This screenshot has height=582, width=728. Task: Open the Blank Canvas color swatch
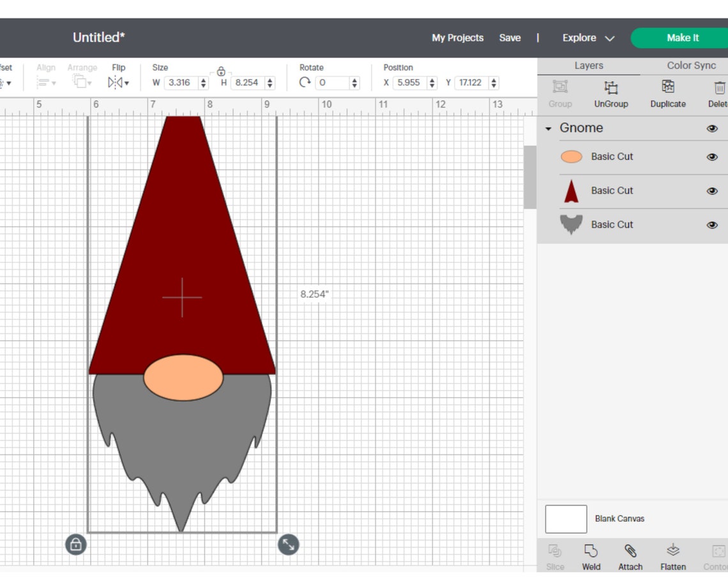click(x=566, y=519)
